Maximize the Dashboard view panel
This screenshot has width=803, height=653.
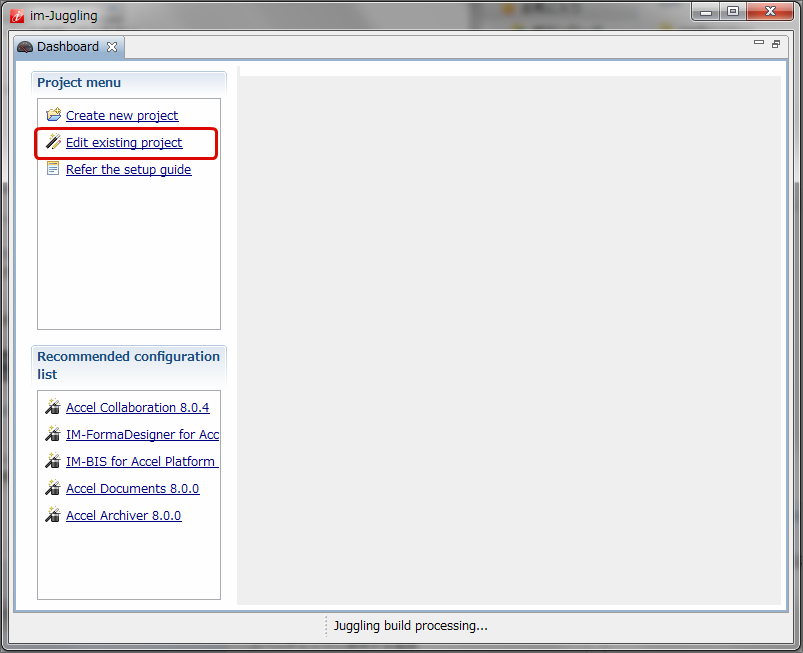coord(776,44)
